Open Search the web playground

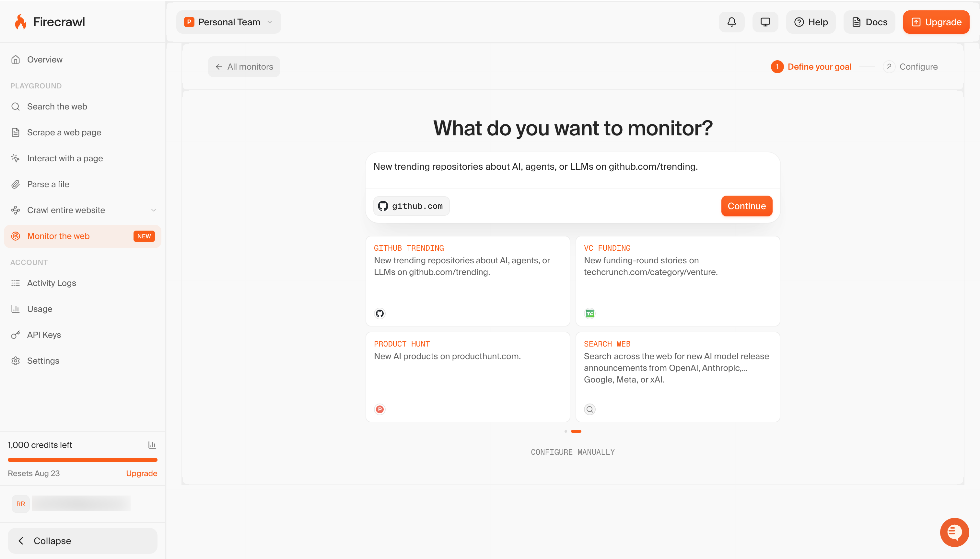coord(83,106)
